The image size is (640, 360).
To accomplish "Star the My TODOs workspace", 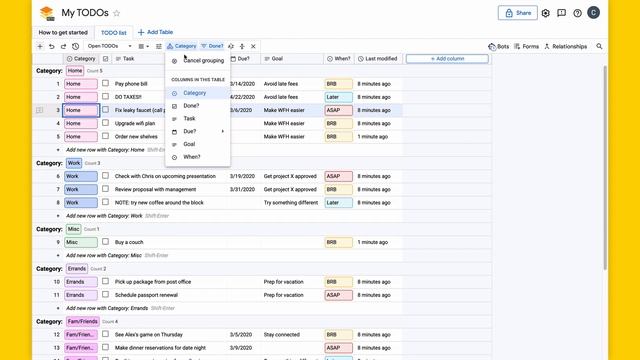I will tap(117, 13).
